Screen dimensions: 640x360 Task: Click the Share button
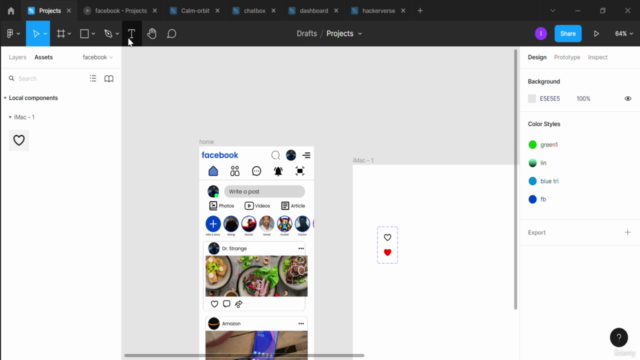coord(568,33)
